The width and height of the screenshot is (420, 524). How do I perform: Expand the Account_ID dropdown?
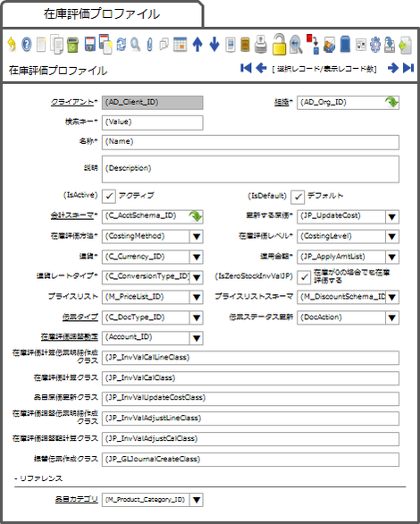pyautogui.click(x=197, y=338)
